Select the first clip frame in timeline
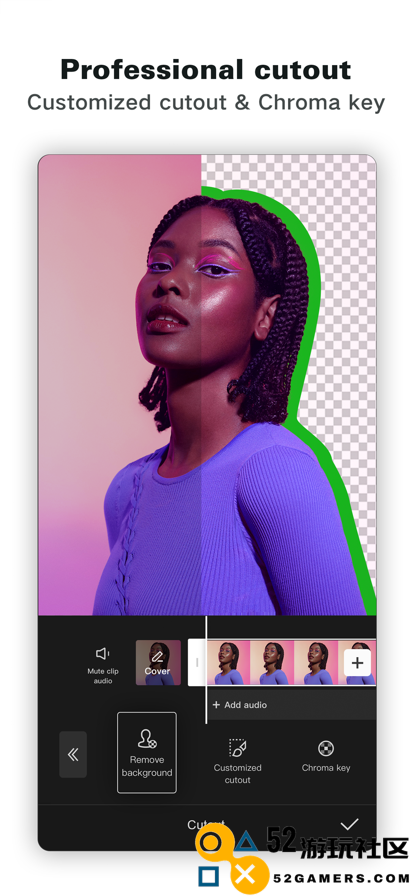 click(228, 663)
